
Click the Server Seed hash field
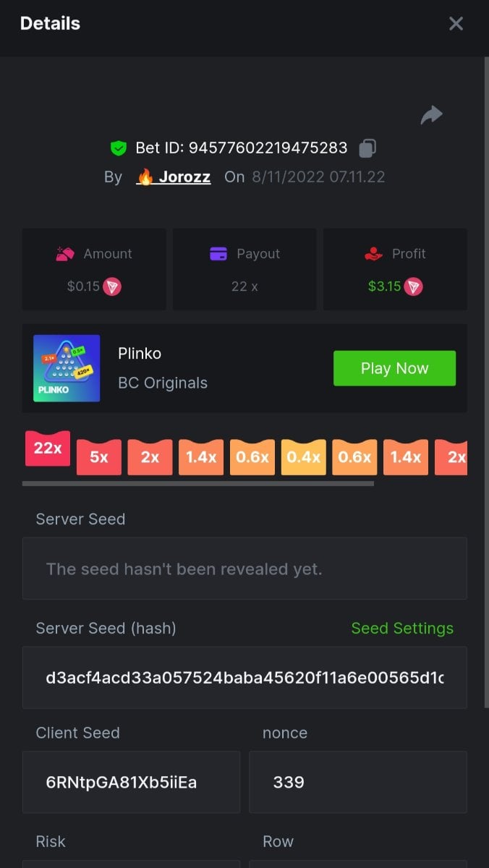click(x=244, y=678)
